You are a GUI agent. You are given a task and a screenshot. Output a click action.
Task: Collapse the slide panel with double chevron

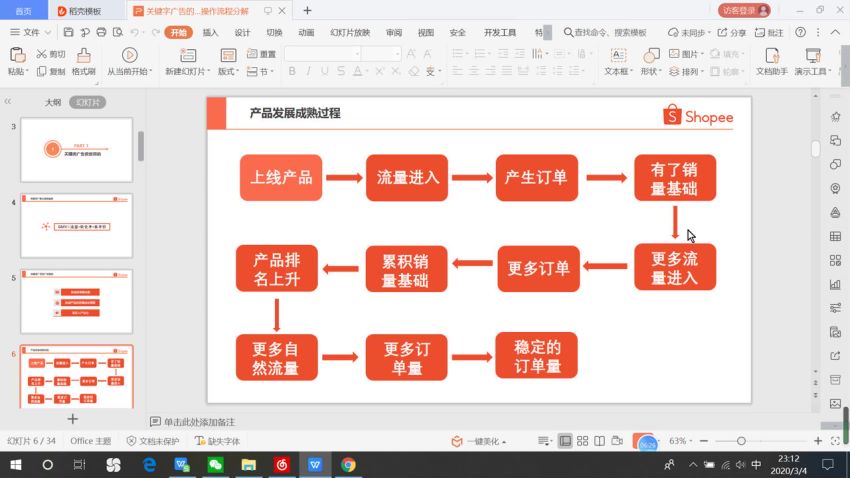[8, 102]
